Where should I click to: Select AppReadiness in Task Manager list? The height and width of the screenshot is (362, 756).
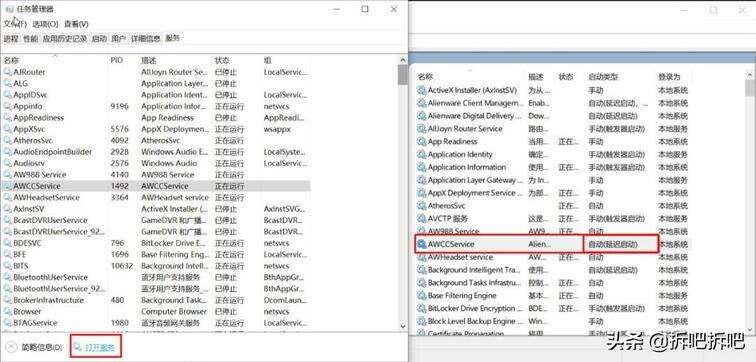(x=155, y=118)
